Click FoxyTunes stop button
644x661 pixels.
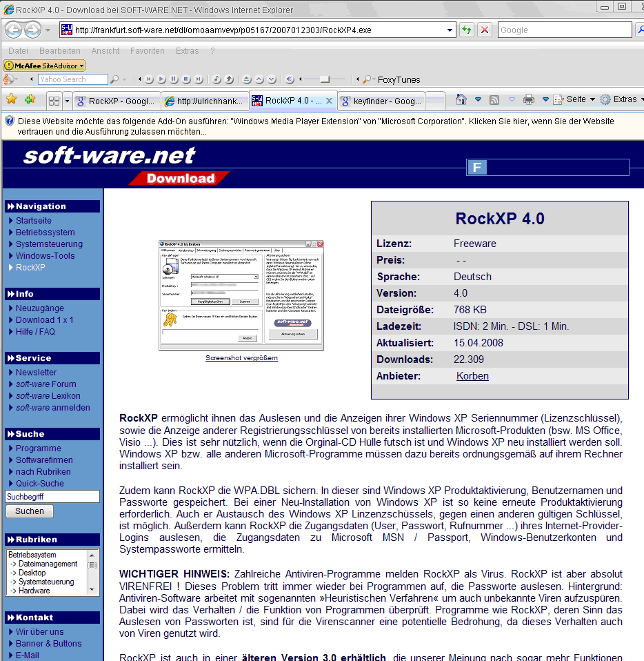pyautogui.click(x=186, y=79)
